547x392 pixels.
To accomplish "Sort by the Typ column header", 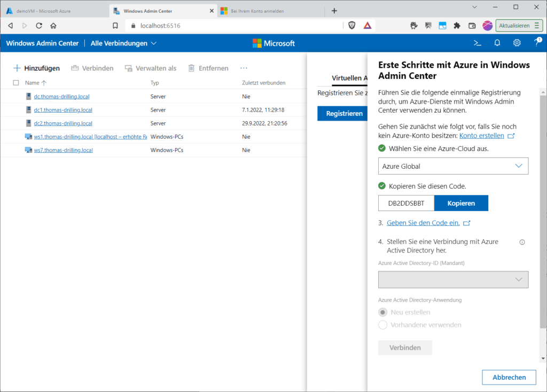I will pyautogui.click(x=154, y=83).
